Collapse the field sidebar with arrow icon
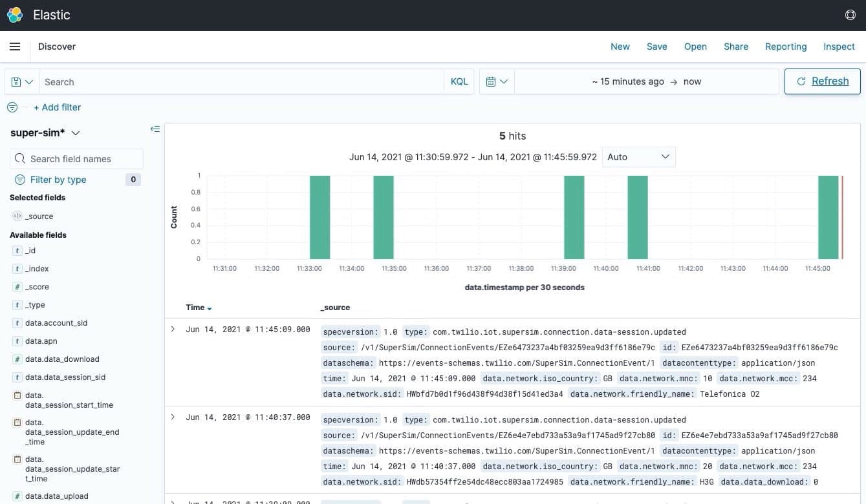 coord(155,129)
